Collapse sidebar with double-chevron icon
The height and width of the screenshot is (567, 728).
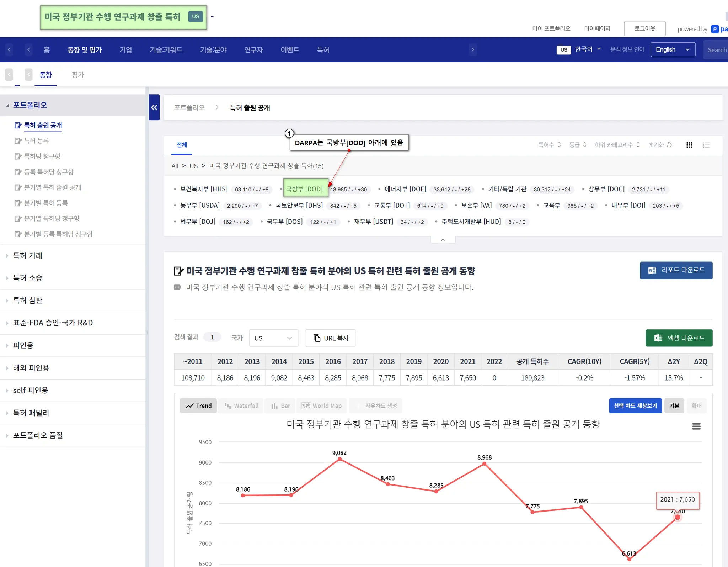coord(154,107)
